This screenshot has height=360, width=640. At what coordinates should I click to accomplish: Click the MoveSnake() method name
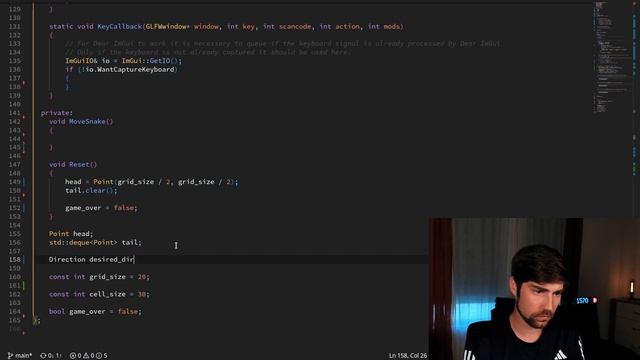(91, 121)
